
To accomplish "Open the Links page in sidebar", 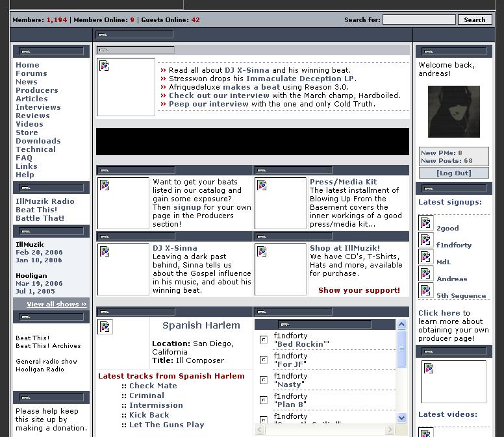I will coord(27,166).
